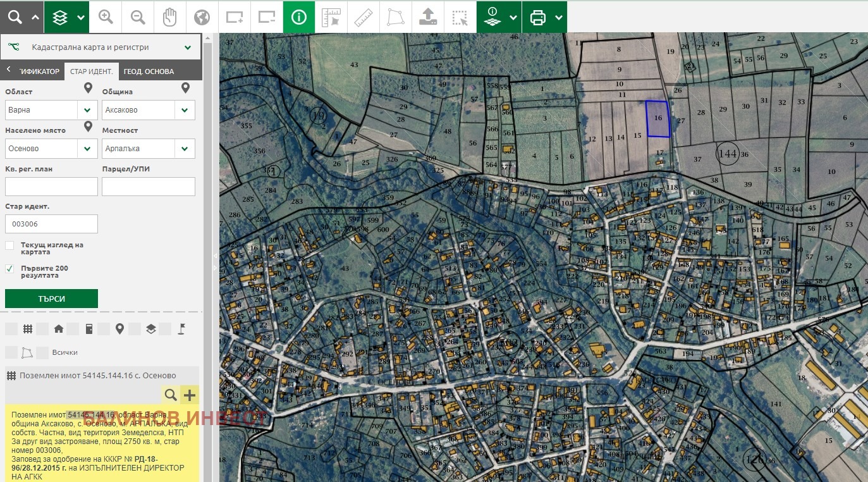Click the zoom in magnifier tool
This screenshot has width=868, height=482.
(x=106, y=17)
